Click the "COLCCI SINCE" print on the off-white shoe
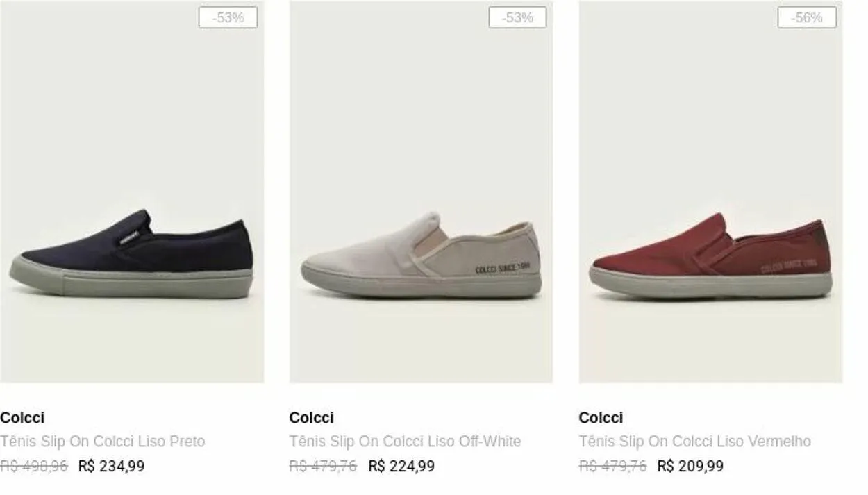Viewport: 868px width, 495px height. (502, 269)
